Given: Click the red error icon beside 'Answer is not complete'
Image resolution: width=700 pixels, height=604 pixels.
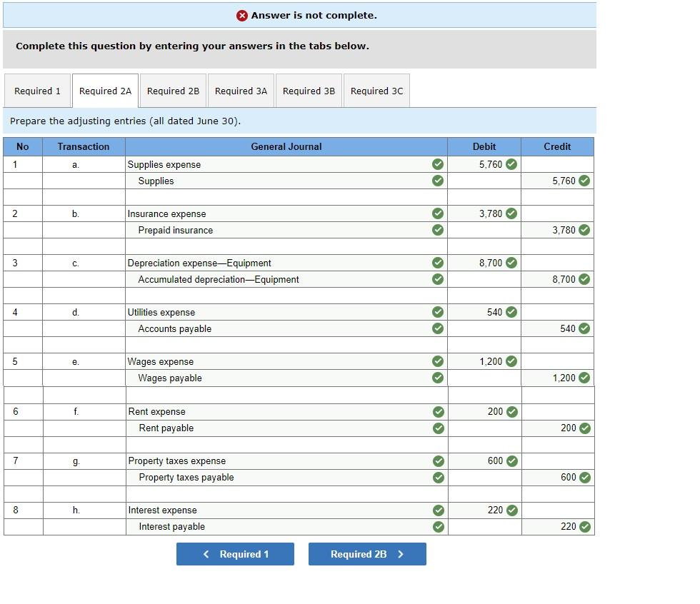Looking at the screenshot, I should pos(242,16).
